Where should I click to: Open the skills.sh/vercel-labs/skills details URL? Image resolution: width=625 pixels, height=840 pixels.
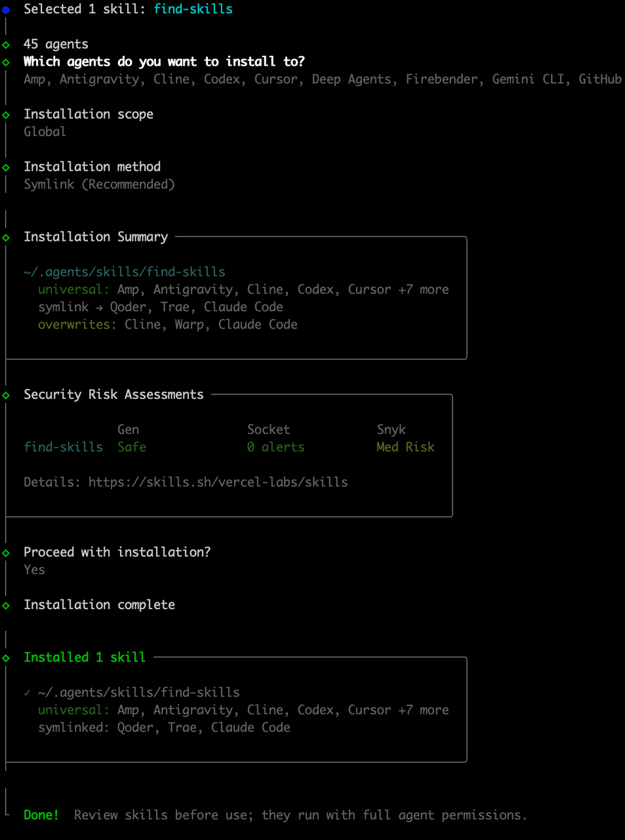click(218, 482)
